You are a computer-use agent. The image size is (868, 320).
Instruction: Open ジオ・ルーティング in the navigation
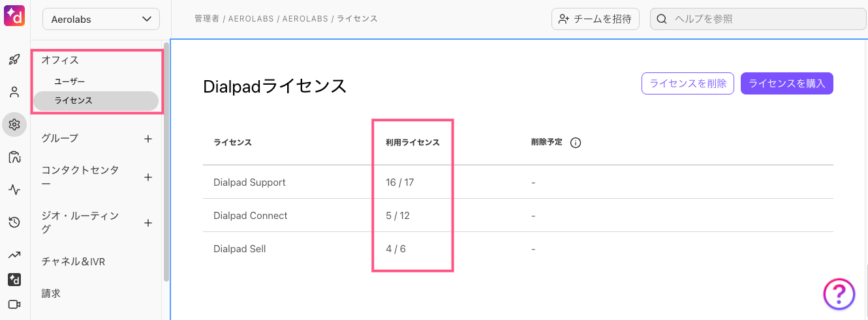[80, 223]
